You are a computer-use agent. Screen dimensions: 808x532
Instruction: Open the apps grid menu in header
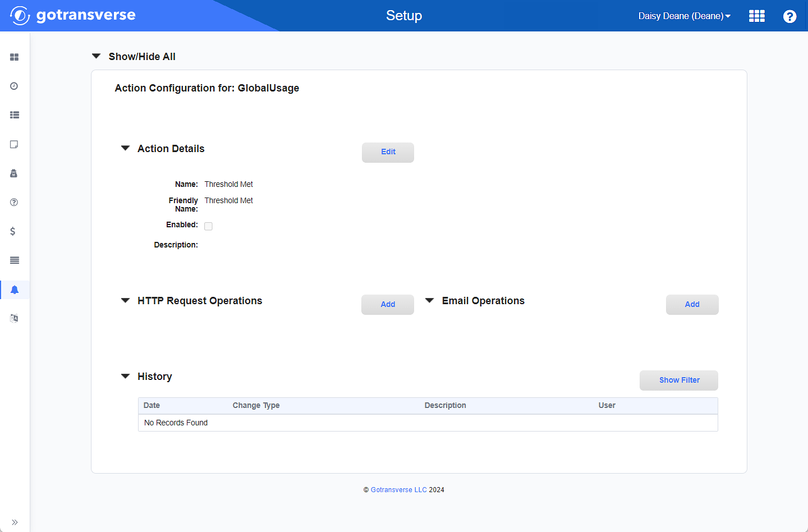[x=757, y=16]
